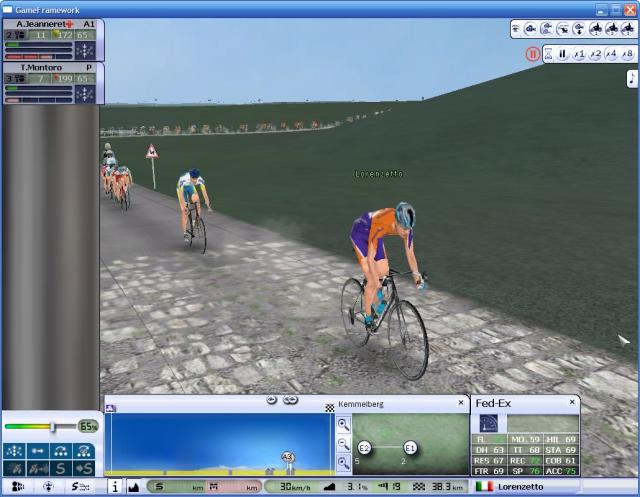This screenshot has width=640, height=497.
Task: Close the Kemmelberg profile panel
Action: pyautogui.click(x=461, y=404)
